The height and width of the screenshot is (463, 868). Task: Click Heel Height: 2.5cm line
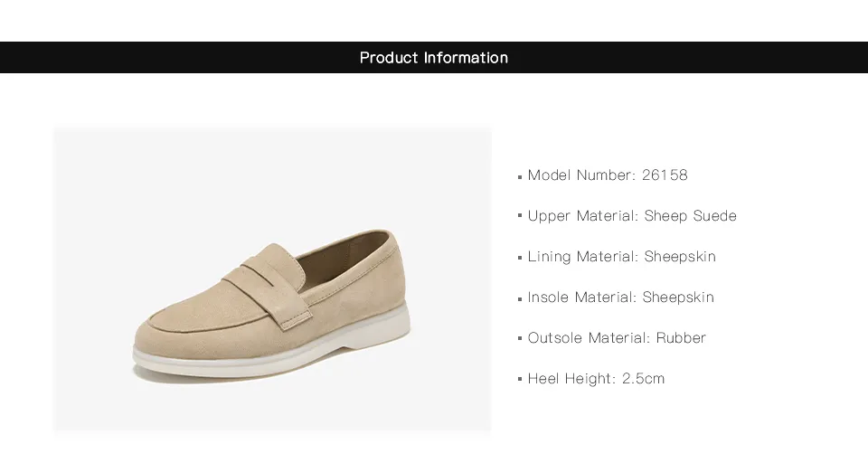click(596, 379)
